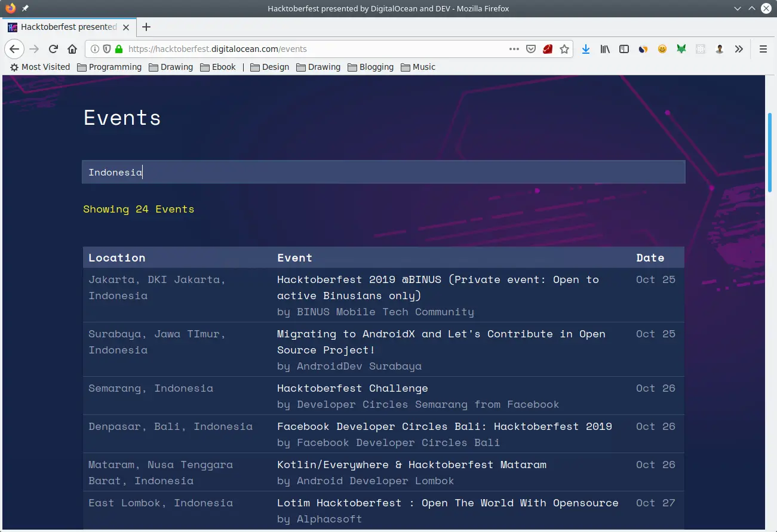Open the downloads panel
The image size is (777, 532).
coord(586,49)
